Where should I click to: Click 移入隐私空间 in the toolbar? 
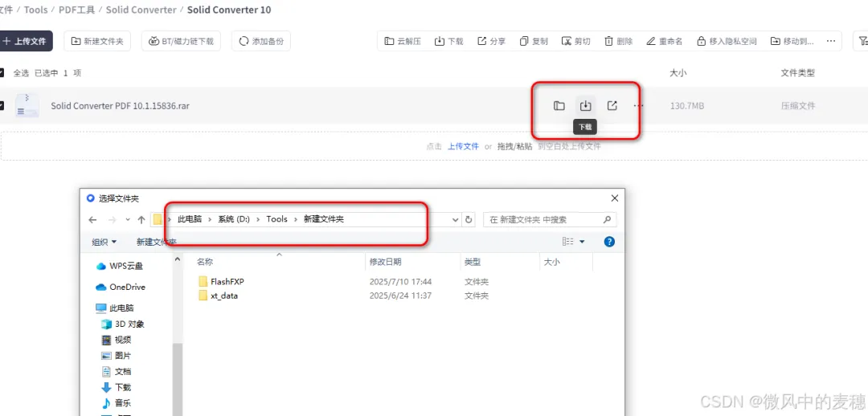(727, 41)
